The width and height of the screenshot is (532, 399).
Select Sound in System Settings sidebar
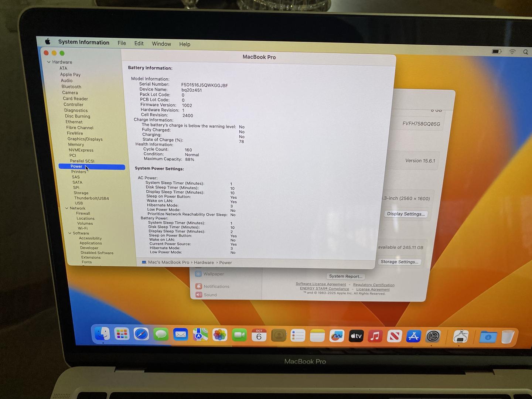click(x=206, y=294)
